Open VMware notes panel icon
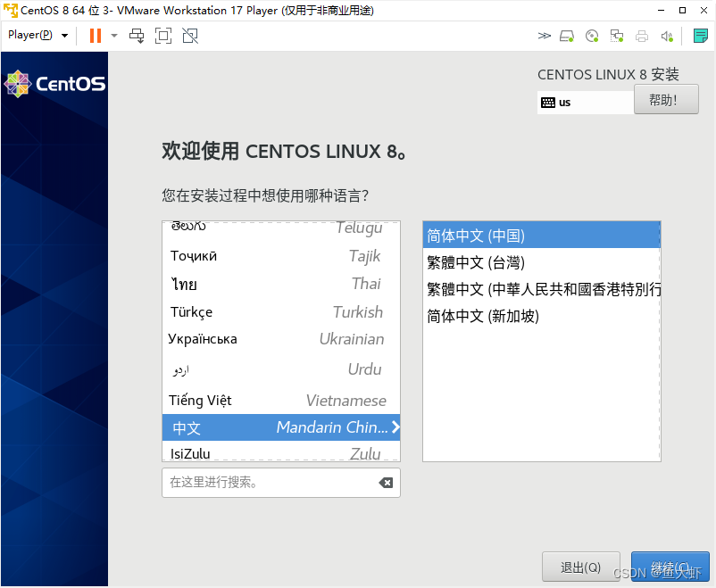 click(x=700, y=36)
